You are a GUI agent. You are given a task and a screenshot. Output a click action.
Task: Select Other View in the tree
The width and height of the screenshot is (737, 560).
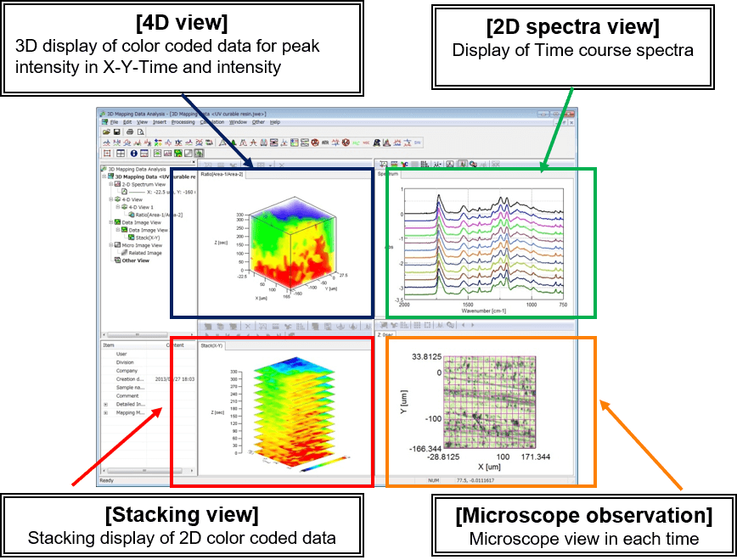click(x=135, y=260)
